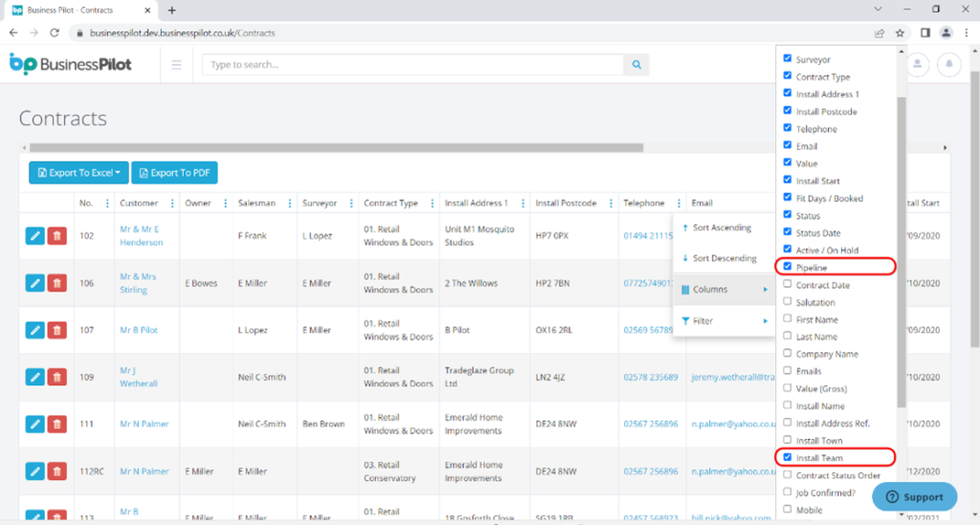Uncheck the Pipeline column checkbox

(788, 267)
